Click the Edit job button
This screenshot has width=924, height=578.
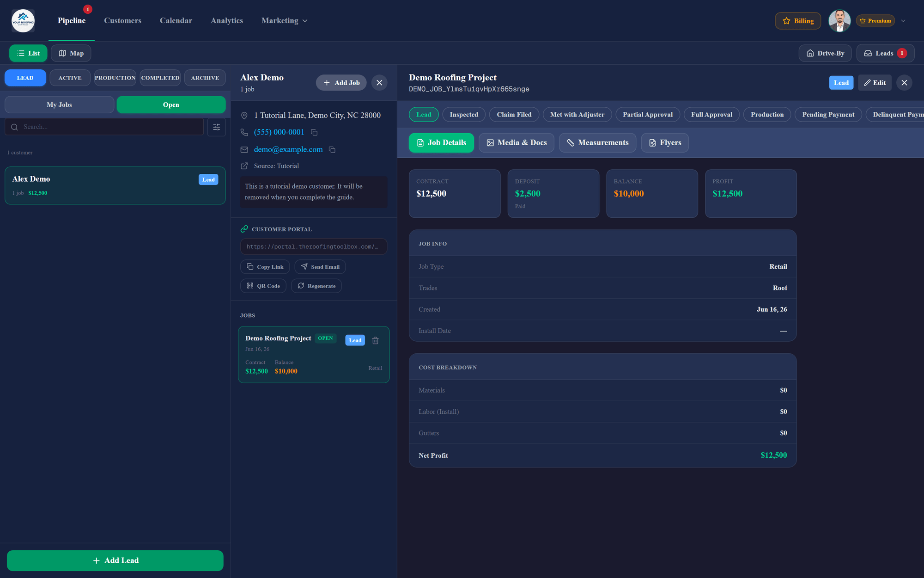[x=875, y=83]
